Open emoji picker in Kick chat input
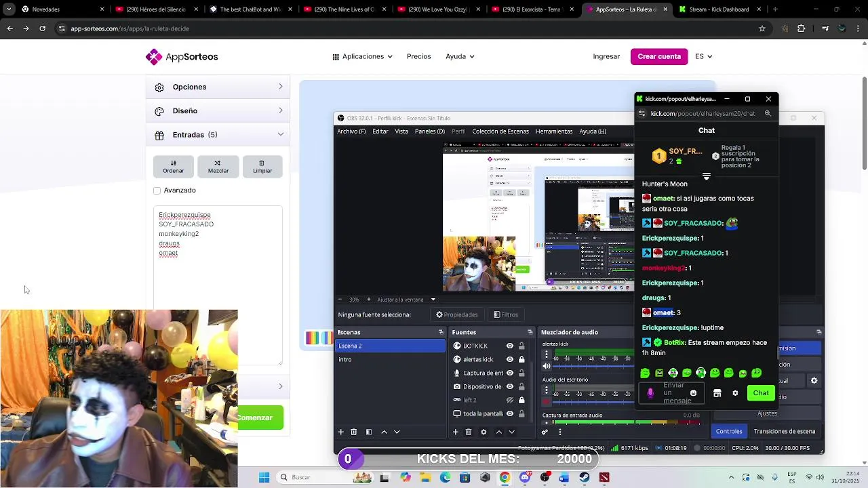 (x=693, y=393)
